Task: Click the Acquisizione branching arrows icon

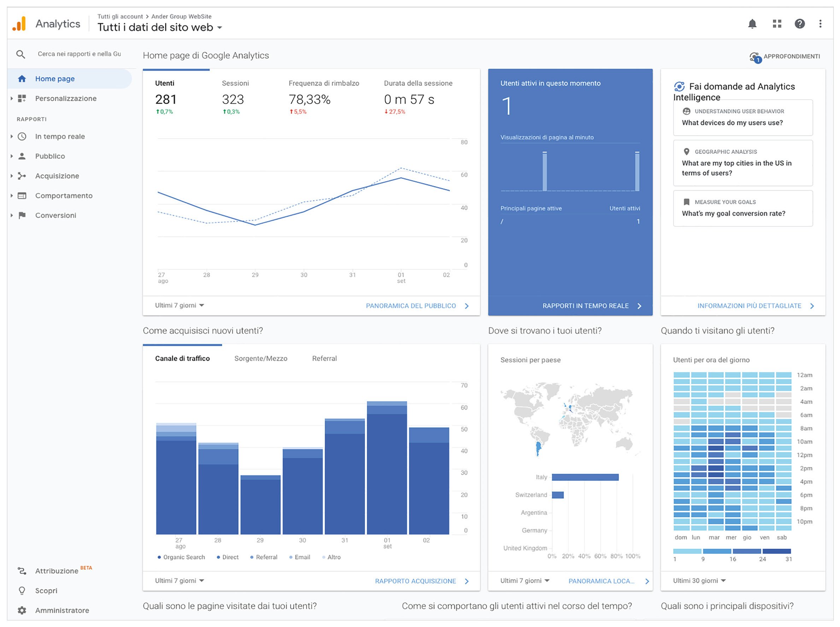Action: coord(22,176)
